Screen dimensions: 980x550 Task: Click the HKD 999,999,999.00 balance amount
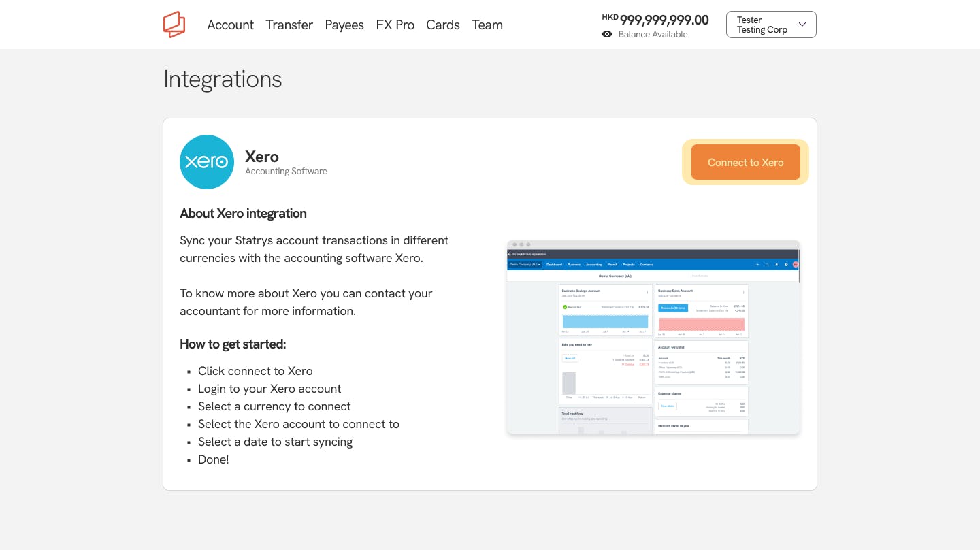pyautogui.click(x=655, y=20)
